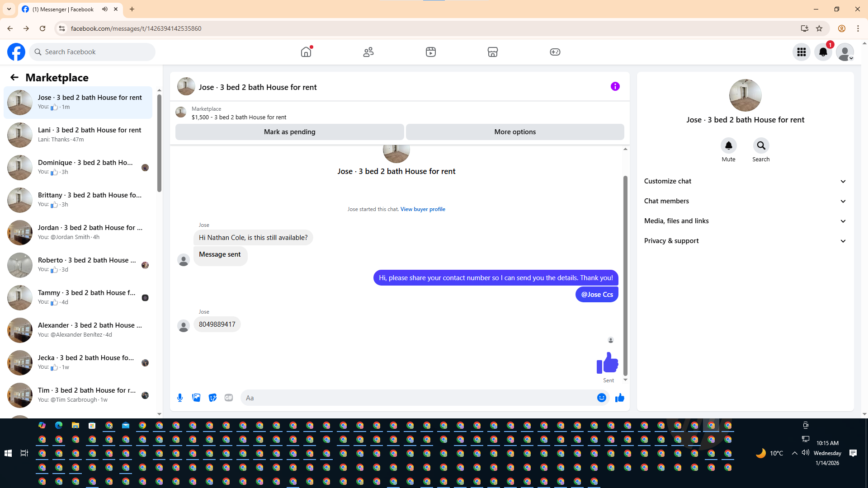Click the voice clip microphone icon

coord(180,398)
